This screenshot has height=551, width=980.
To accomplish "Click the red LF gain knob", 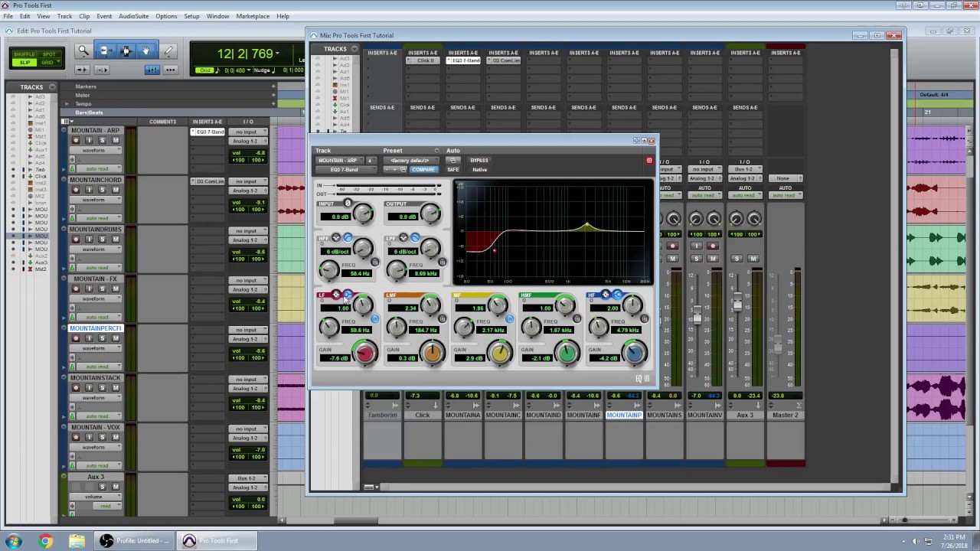I will click(364, 353).
